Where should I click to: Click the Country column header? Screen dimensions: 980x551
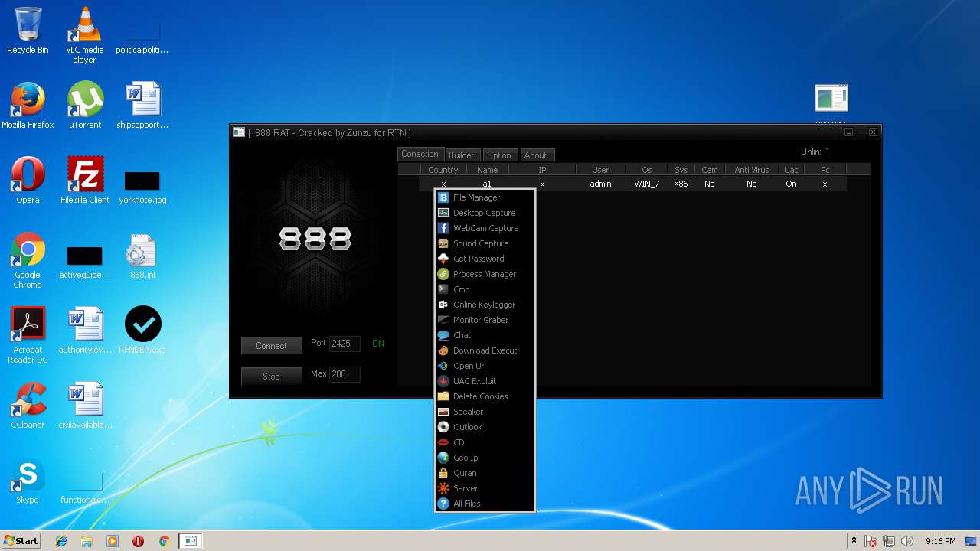[x=443, y=170]
